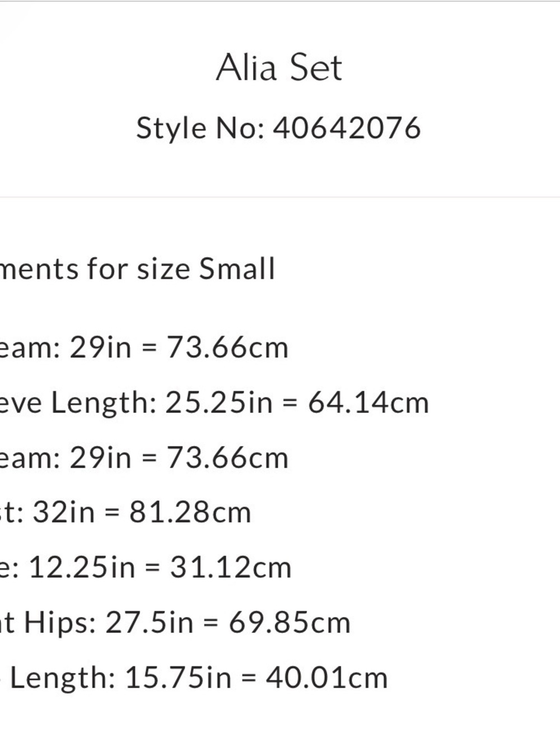Select the 12.25in measurement
Screen dimensions: 560x747
[x=82, y=567]
